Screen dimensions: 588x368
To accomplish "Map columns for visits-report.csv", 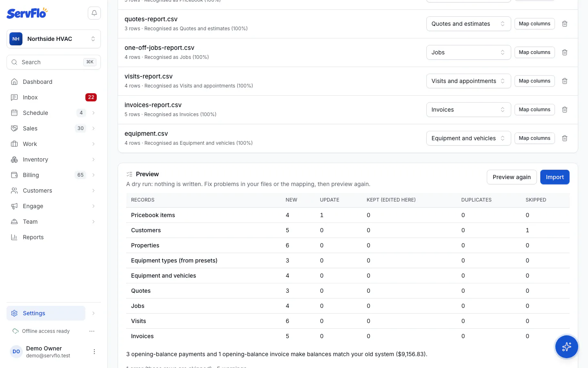I will (x=535, y=81).
